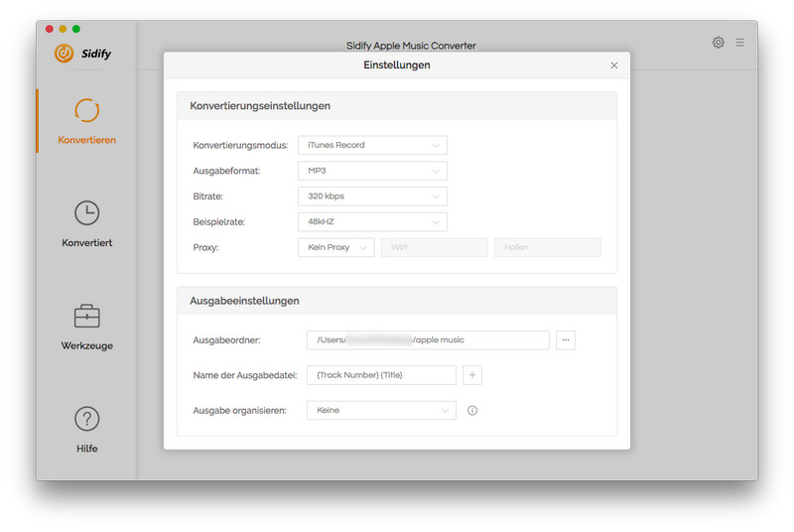
Task: Open the Bitrate 320 kbps dropdown
Action: tap(372, 197)
